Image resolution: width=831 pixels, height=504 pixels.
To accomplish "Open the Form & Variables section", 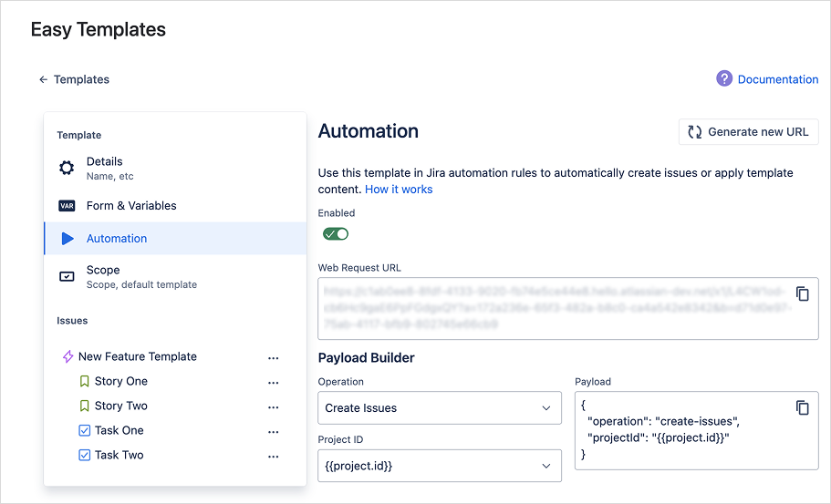I will [131, 206].
